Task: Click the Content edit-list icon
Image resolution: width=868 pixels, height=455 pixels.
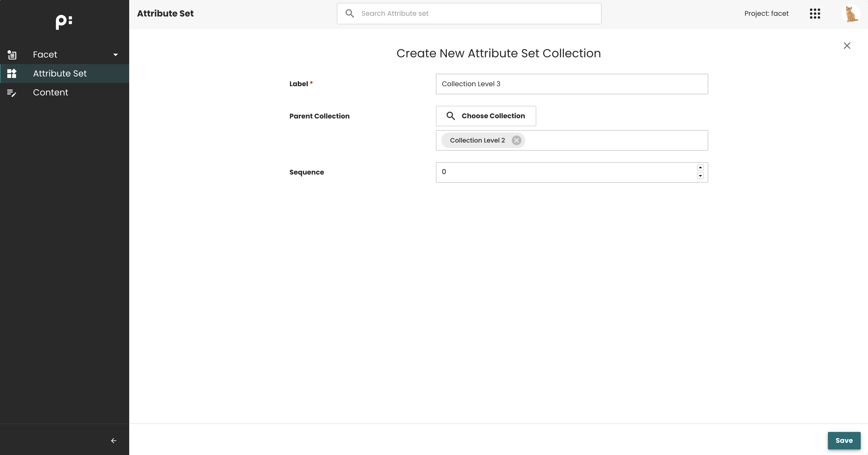Action: tap(12, 93)
